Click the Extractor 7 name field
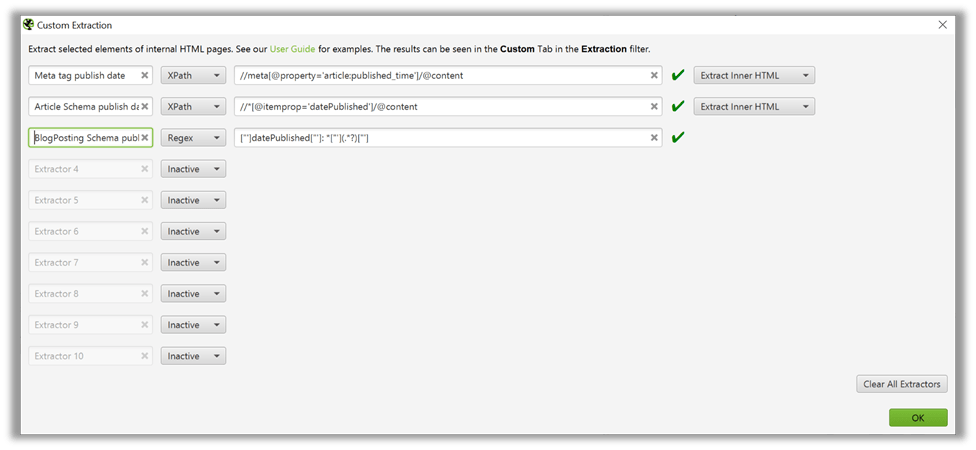The width and height of the screenshot is (976, 450). click(84, 262)
